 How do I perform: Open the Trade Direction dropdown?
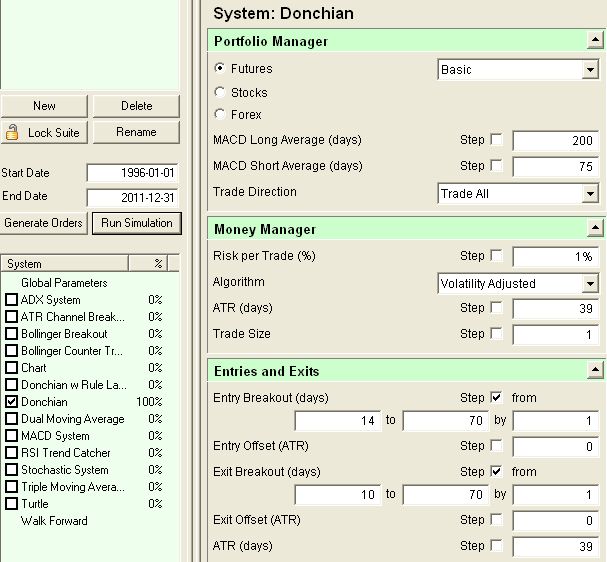590,194
